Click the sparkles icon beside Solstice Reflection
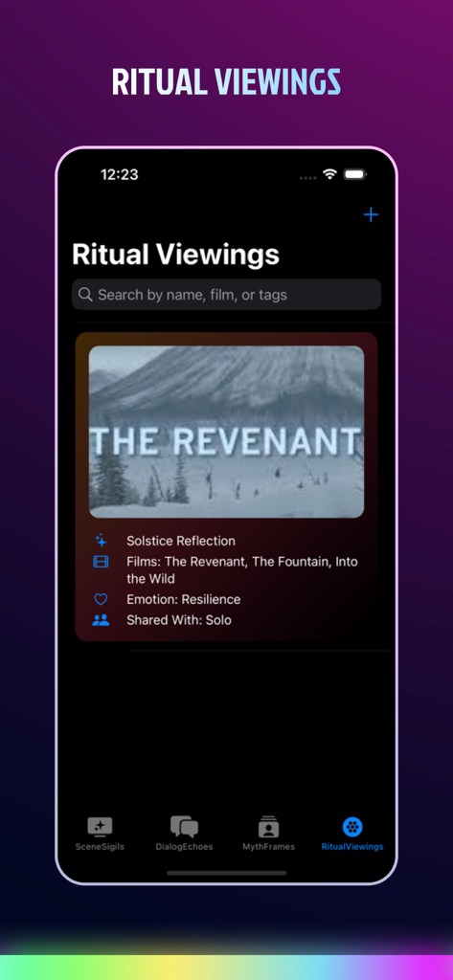 101,541
